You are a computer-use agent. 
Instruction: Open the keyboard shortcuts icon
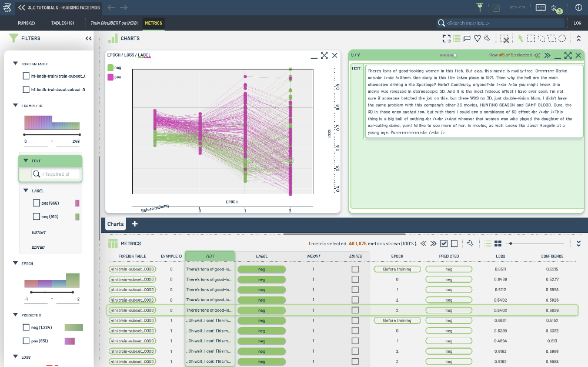tap(541, 8)
